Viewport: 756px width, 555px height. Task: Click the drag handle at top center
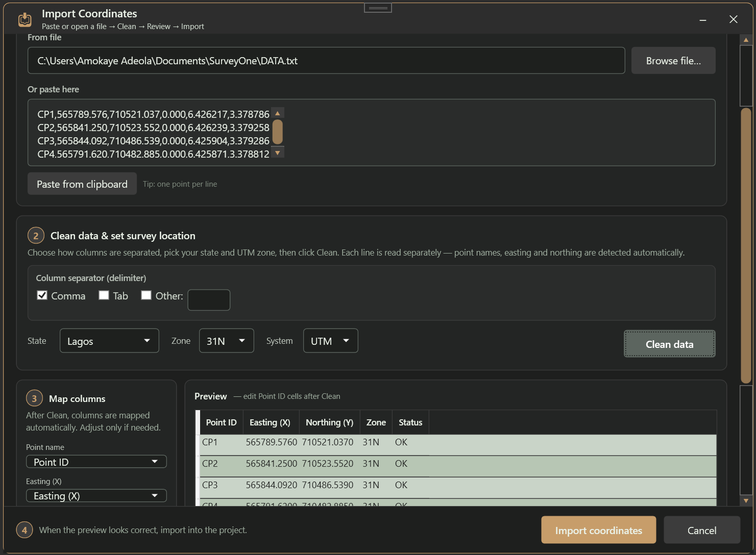coord(378,8)
